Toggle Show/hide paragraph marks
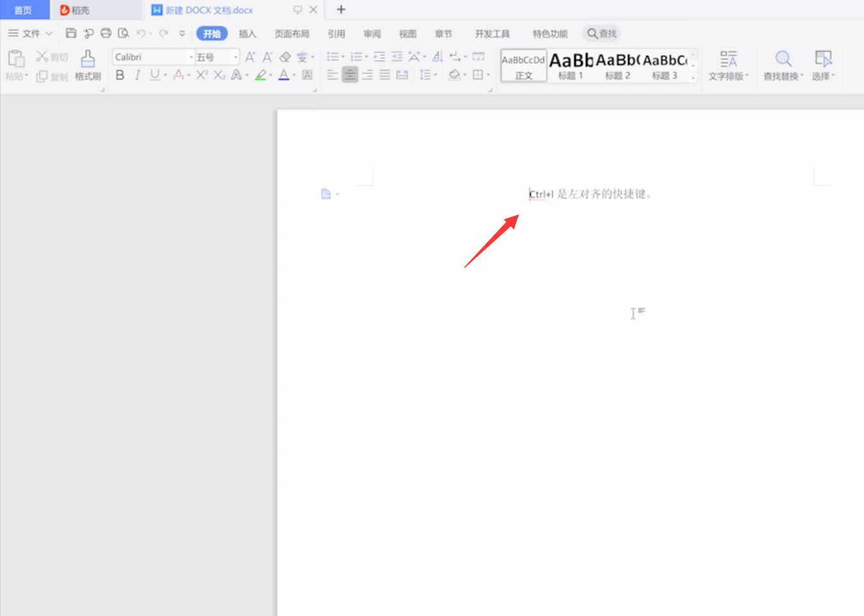The image size is (864, 616). tap(455, 57)
